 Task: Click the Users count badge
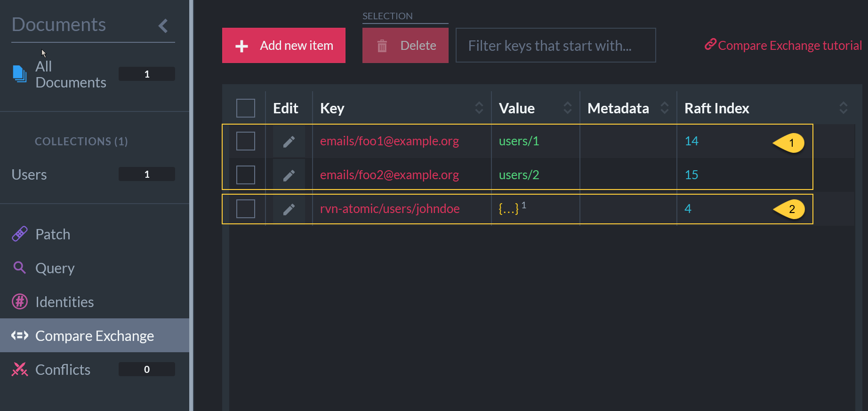147,174
